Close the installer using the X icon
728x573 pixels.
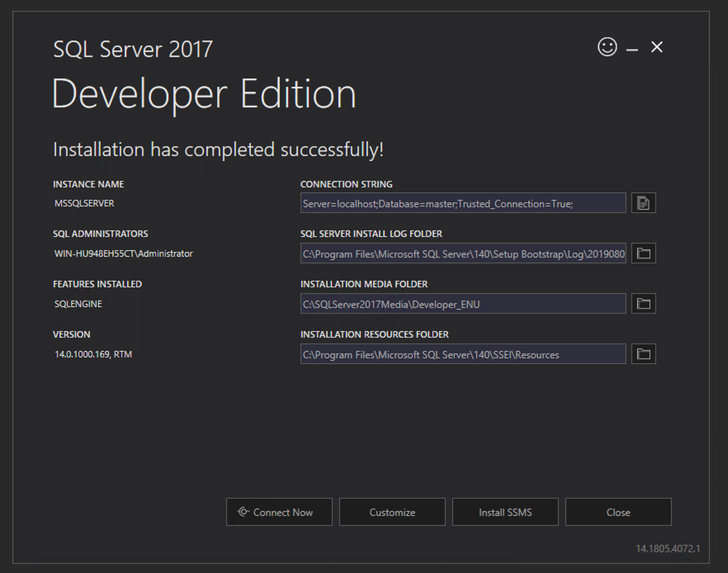point(657,47)
